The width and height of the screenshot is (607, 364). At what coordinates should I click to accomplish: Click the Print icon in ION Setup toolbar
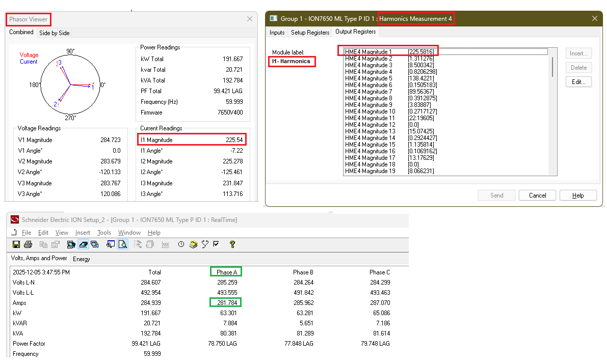tap(28, 244)
